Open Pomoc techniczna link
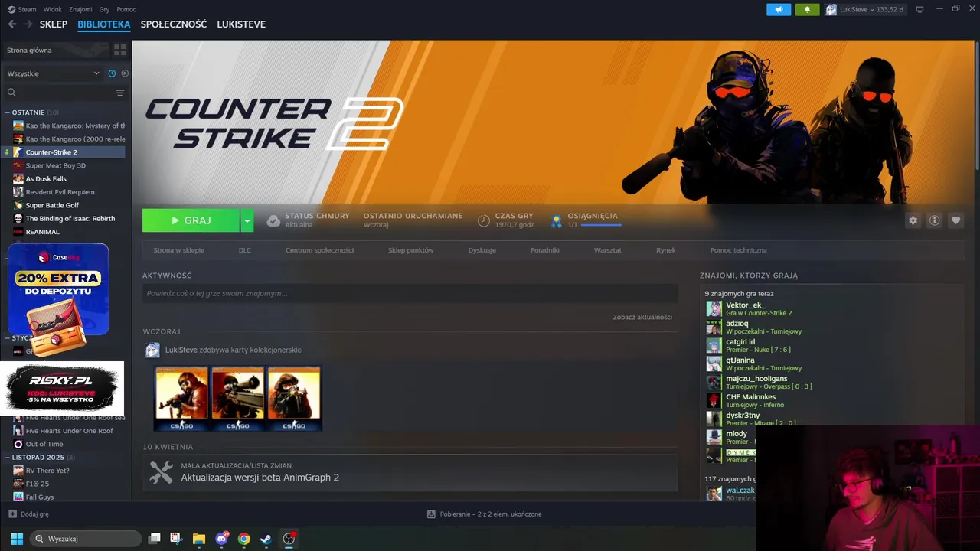The height and width of the screenshot is (551, 980). point(738,250)
